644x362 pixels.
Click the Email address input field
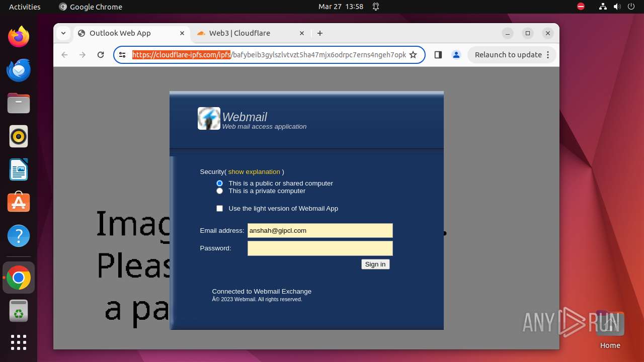pos(320,230)
